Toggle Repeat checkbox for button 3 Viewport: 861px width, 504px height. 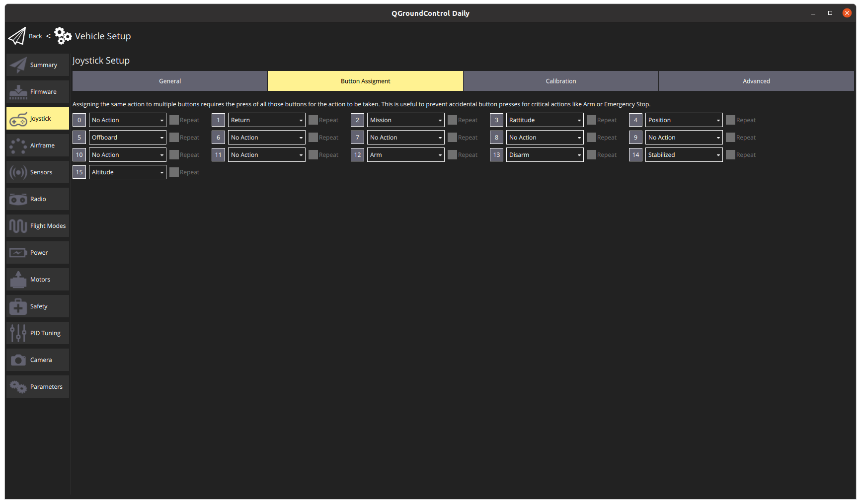click(x=591, y=120)
